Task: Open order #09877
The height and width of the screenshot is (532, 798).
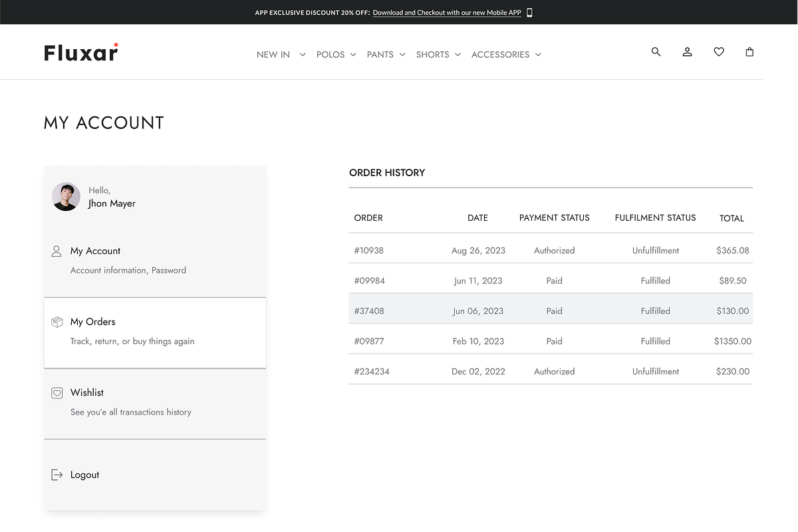Action: click(x=369, y=341)
